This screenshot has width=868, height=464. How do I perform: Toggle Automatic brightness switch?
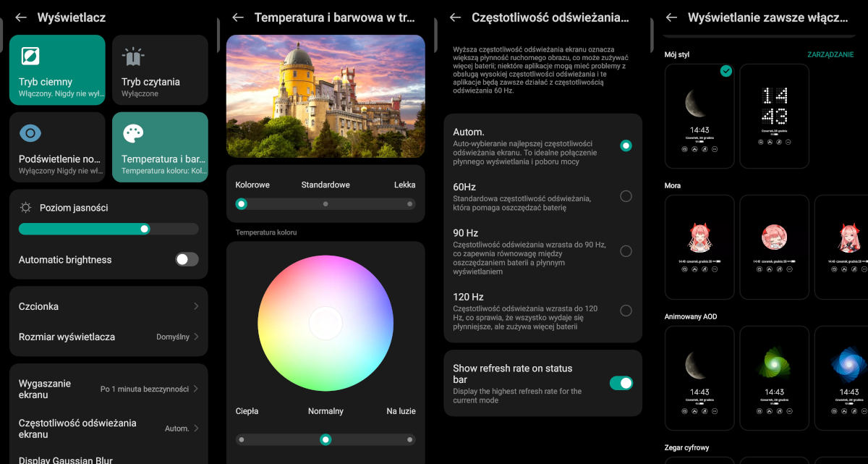(187, 259)
